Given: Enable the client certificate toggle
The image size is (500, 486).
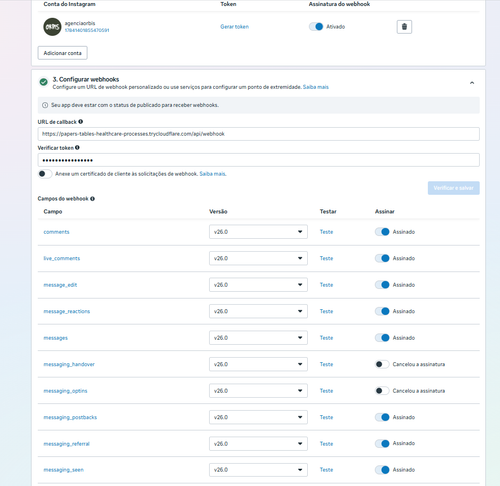Looking at the screenshot, I should 45,174.
